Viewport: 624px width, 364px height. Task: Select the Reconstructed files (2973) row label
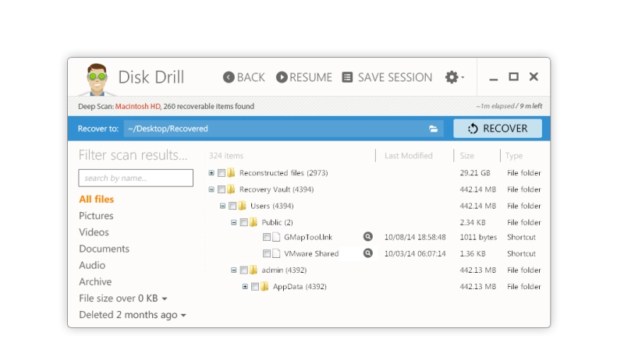pos(283,173)
